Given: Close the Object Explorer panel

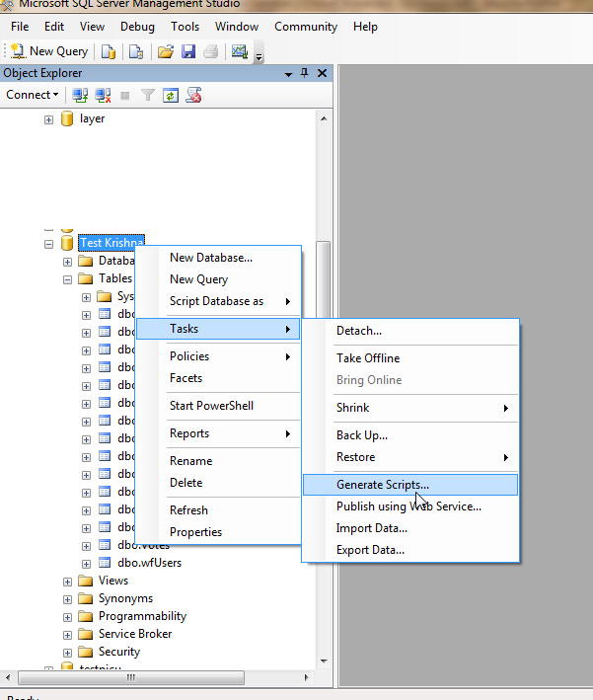Looking at the screenshot, I should coord(322,73).
